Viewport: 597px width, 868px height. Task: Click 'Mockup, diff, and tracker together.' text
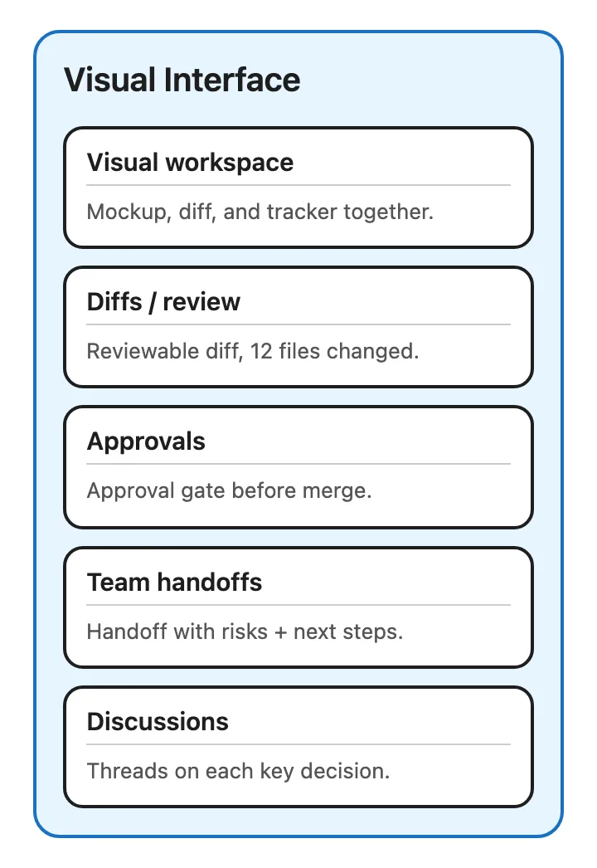[x=260, y=212]
